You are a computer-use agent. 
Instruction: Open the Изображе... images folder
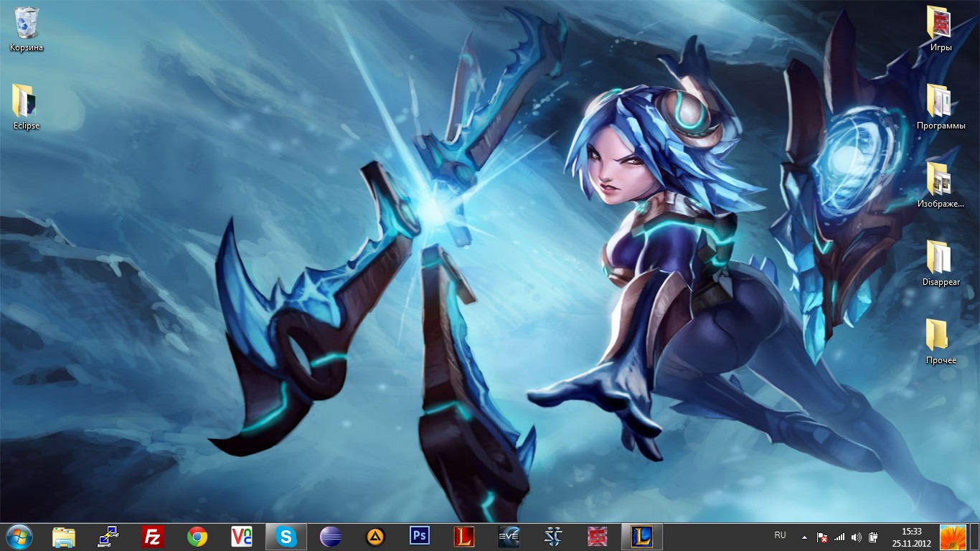941,186
